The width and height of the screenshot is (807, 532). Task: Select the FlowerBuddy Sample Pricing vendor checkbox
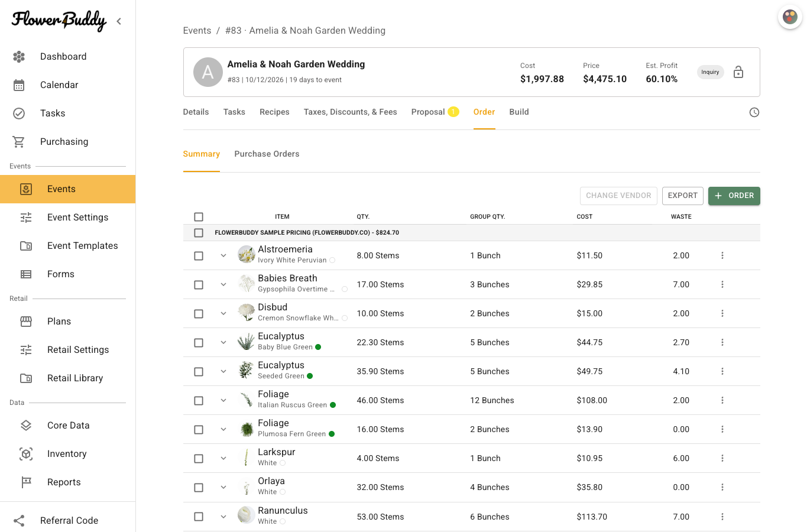[199, 233]
